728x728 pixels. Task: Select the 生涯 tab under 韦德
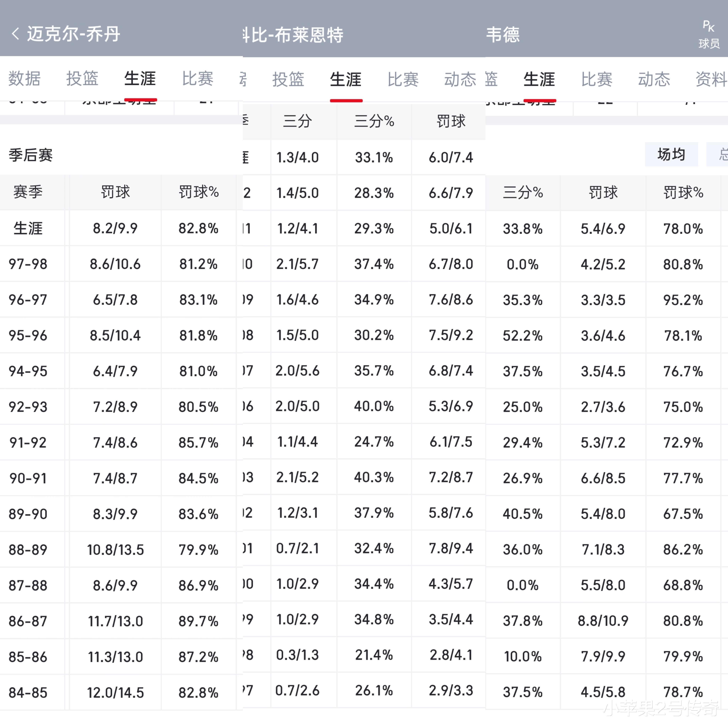click(539, 79)
